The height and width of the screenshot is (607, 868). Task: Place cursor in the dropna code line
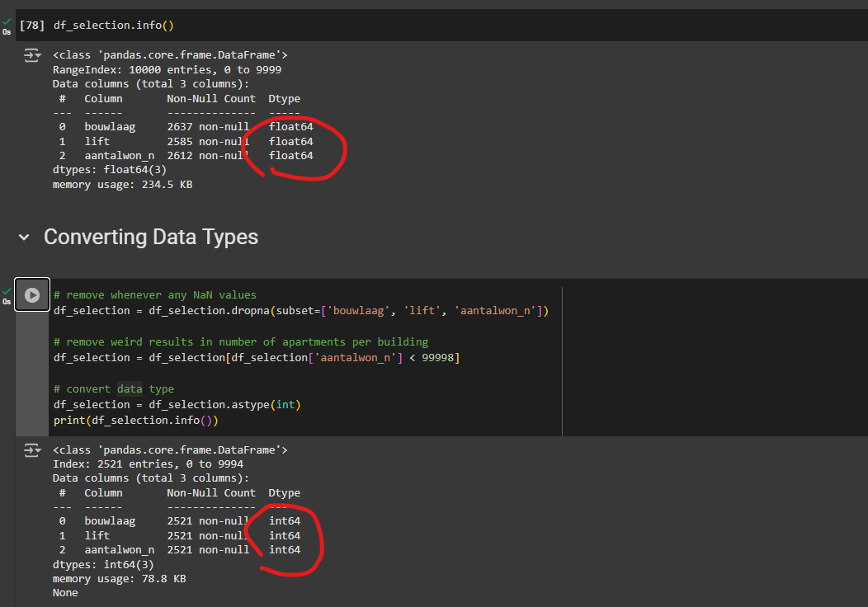(300, 310)
